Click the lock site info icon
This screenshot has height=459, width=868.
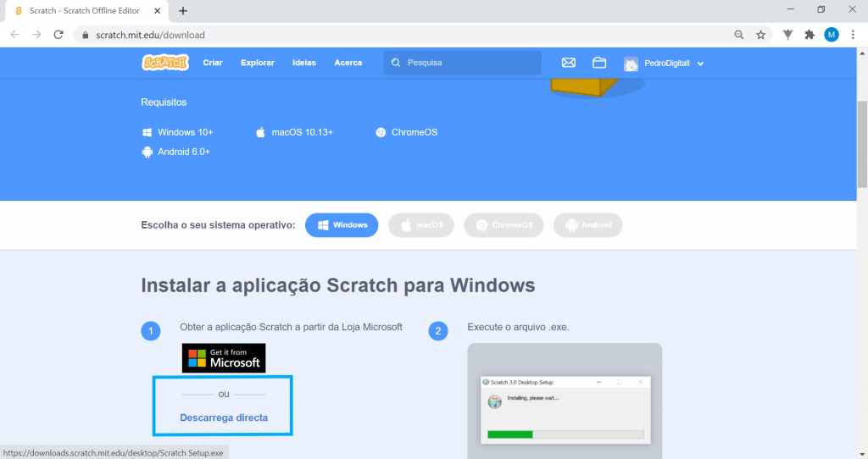tap(86, 35)
